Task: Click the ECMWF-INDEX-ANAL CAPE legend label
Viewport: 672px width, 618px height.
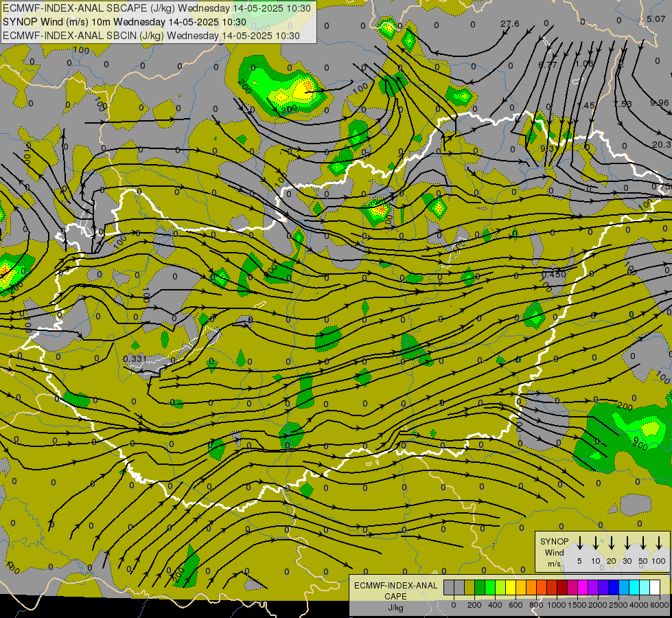Action: [x=395, y=591]
